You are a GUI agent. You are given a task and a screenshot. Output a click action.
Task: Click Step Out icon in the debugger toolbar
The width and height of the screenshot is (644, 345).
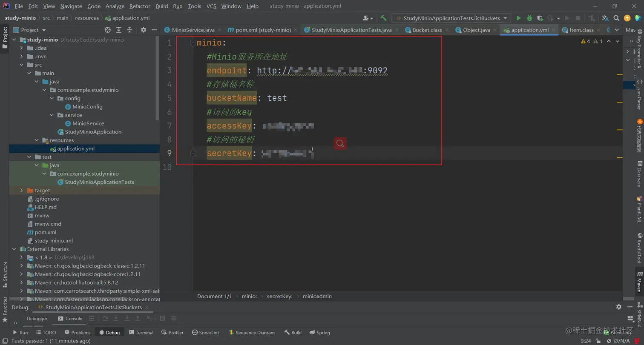[x=138, y=318]
